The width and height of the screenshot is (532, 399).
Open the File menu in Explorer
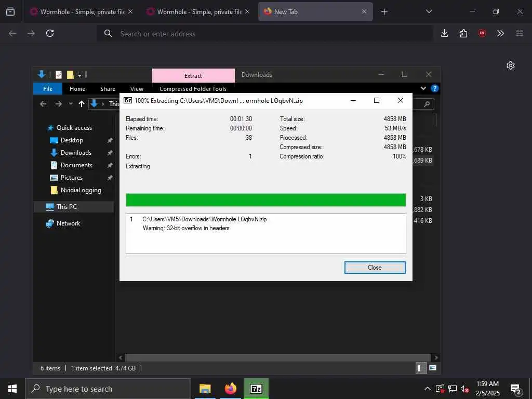point(48,89)
